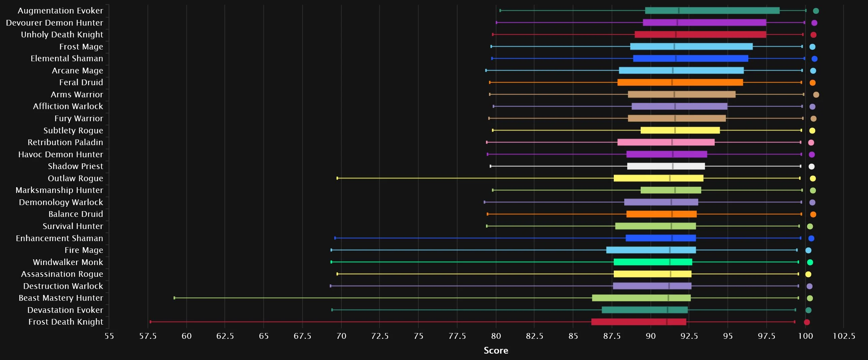Select the Shadow Priest white box
The height and width of the screenshot is (360, 868).
tap(666, 166)
